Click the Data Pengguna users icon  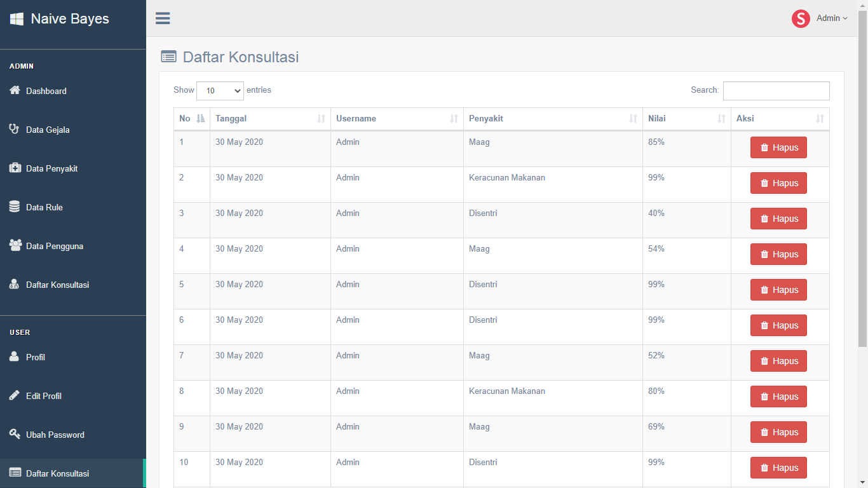pos(15,245)
